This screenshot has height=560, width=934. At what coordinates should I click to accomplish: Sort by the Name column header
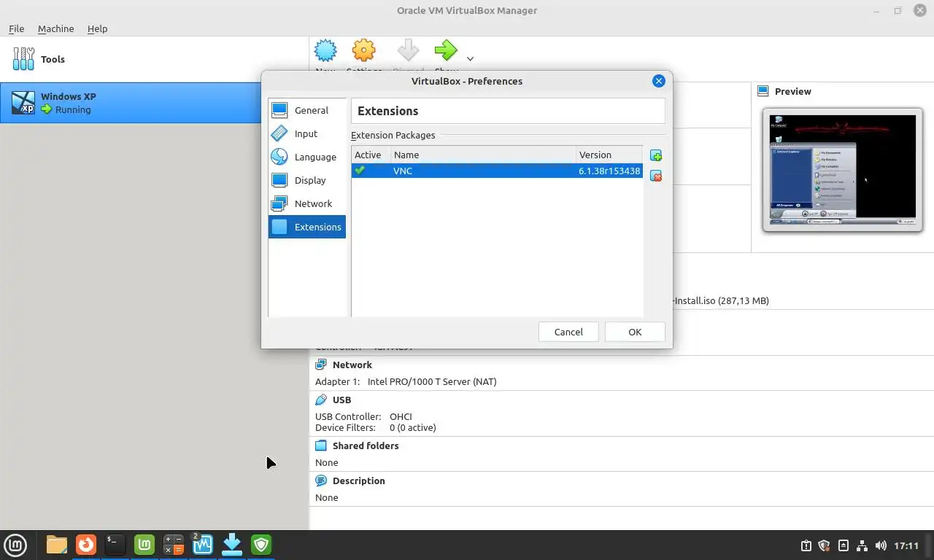coord(483,155)
